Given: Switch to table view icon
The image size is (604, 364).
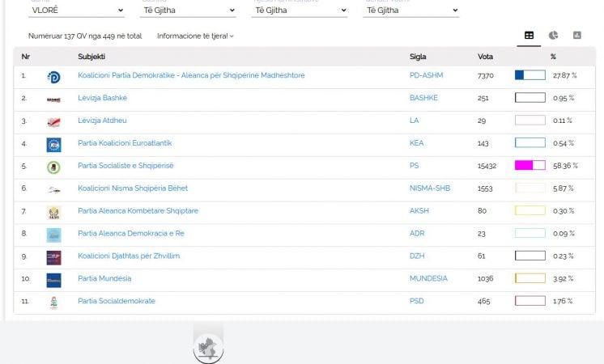Looking at the screenshot, I should (529, 36).
